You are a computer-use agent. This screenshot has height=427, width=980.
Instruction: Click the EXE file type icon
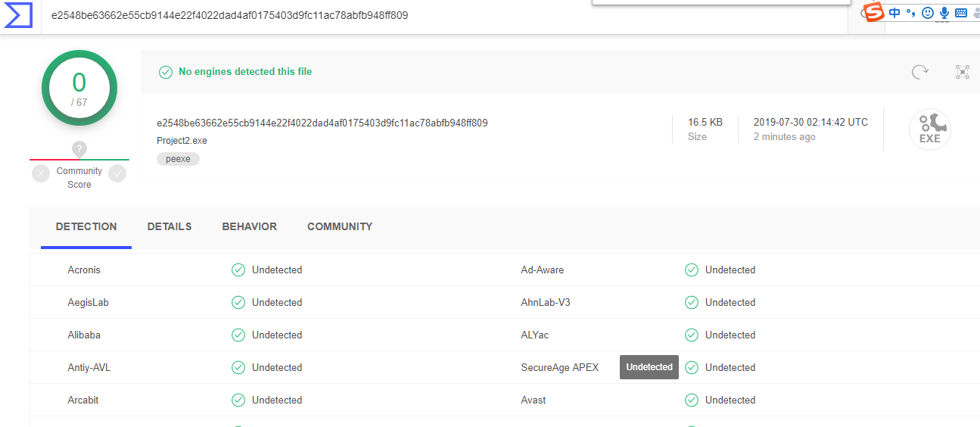pos(929,129)
